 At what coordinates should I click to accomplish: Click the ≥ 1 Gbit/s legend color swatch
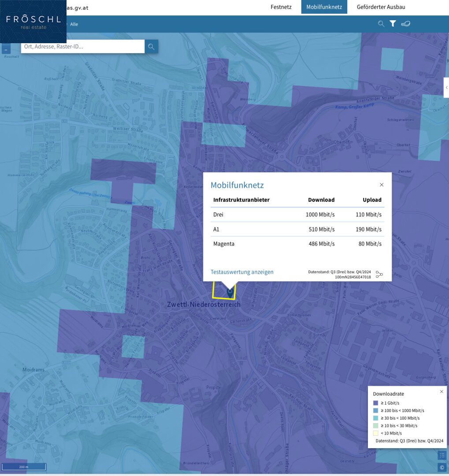[x=375, y=403]
